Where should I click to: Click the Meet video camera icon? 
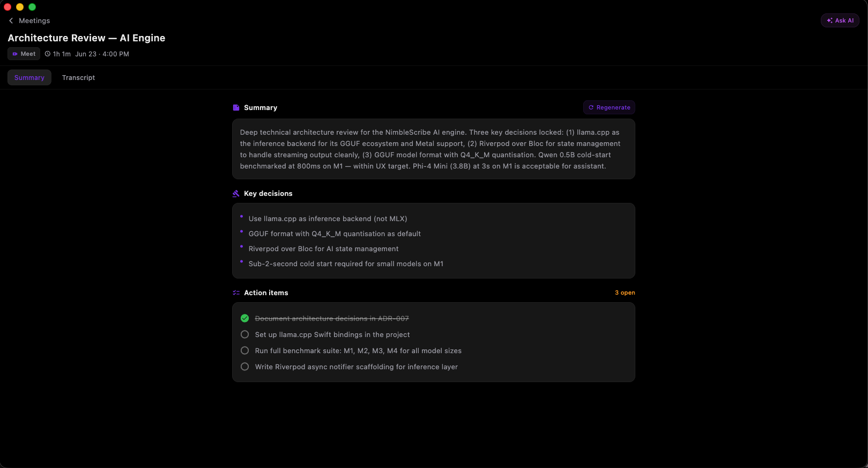[15, 54]
